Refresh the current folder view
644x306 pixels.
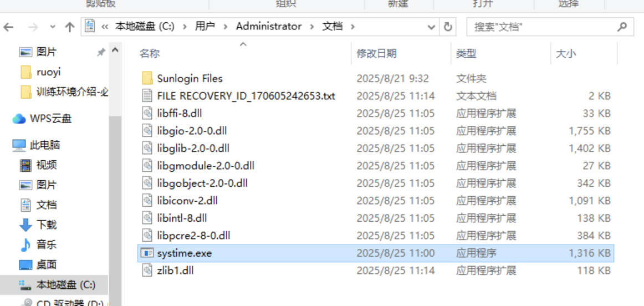pos(448,27)
